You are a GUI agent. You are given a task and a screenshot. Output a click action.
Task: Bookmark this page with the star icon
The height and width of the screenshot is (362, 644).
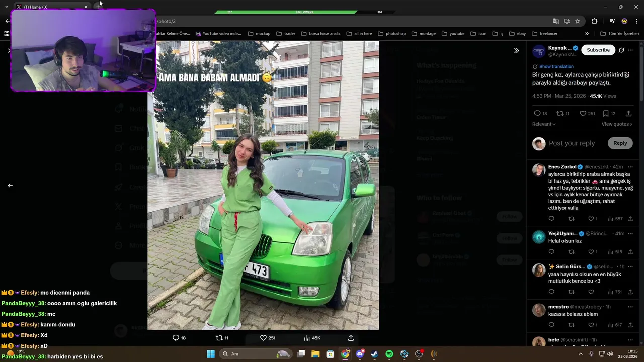tap(578, 21)
